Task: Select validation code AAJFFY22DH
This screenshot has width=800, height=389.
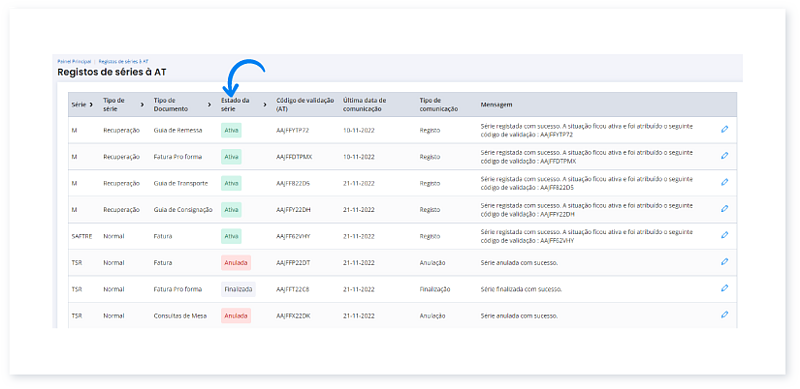Action: tap(293, 210)
